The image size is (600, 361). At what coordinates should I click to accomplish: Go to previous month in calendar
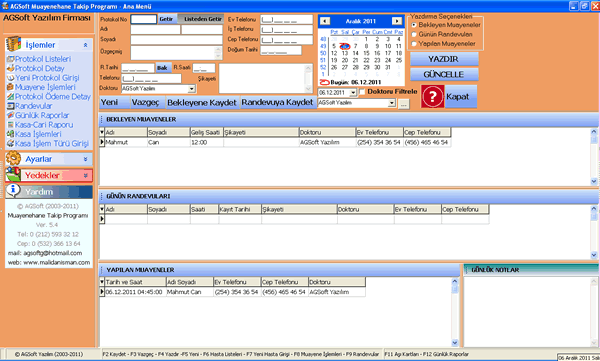325,21
